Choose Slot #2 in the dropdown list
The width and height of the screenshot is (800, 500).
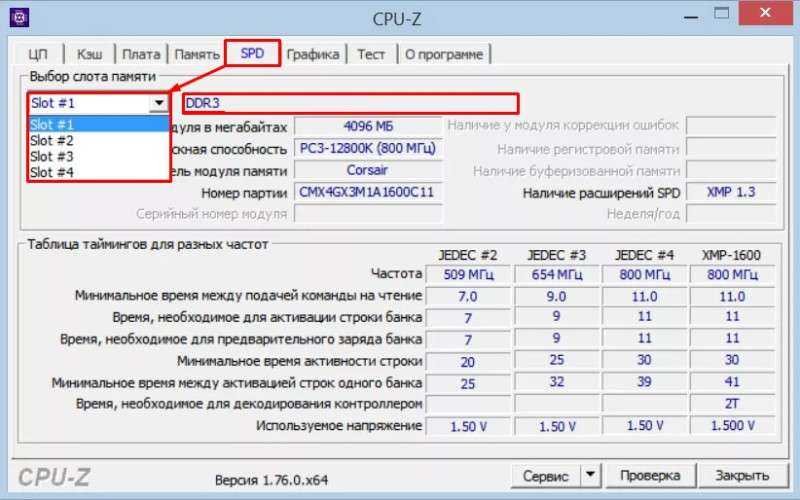98,140
